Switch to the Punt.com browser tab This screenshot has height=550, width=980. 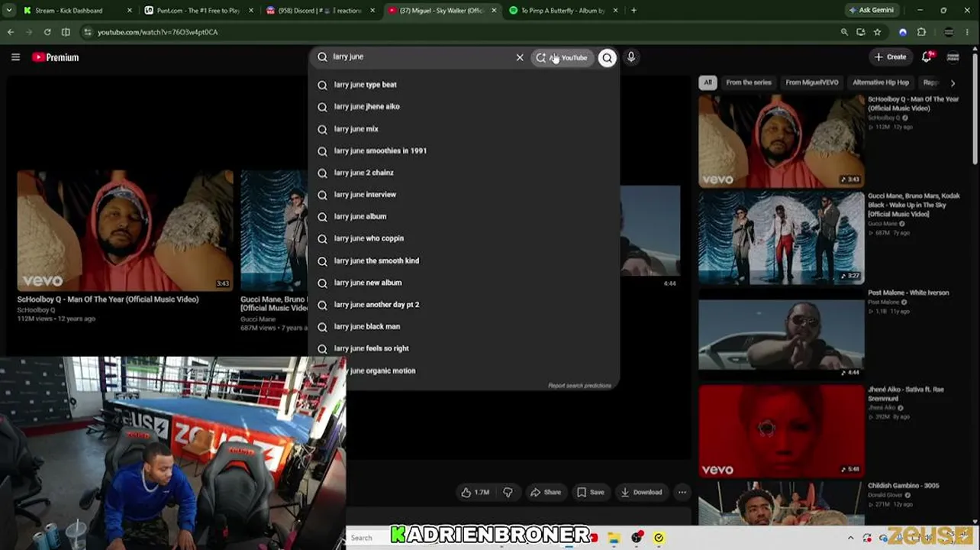click(x=198, y=11)
